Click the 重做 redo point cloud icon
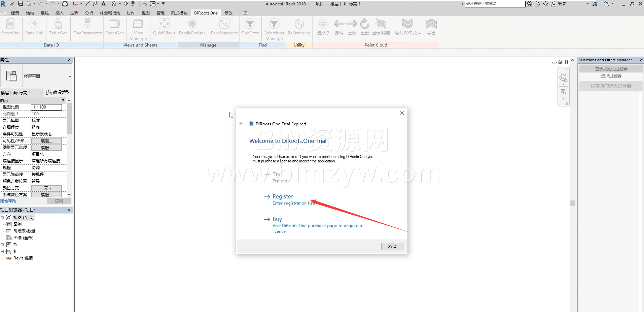 pos(352,27)
